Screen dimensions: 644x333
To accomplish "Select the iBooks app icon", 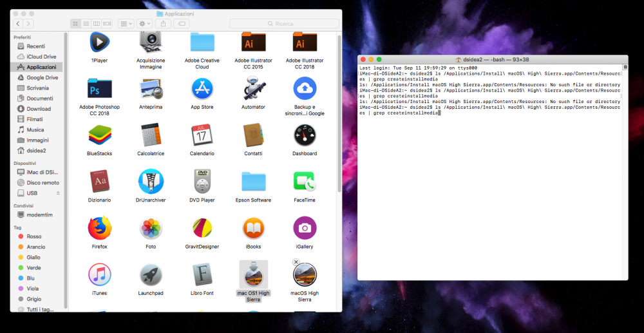I will (x=253, y=228).
